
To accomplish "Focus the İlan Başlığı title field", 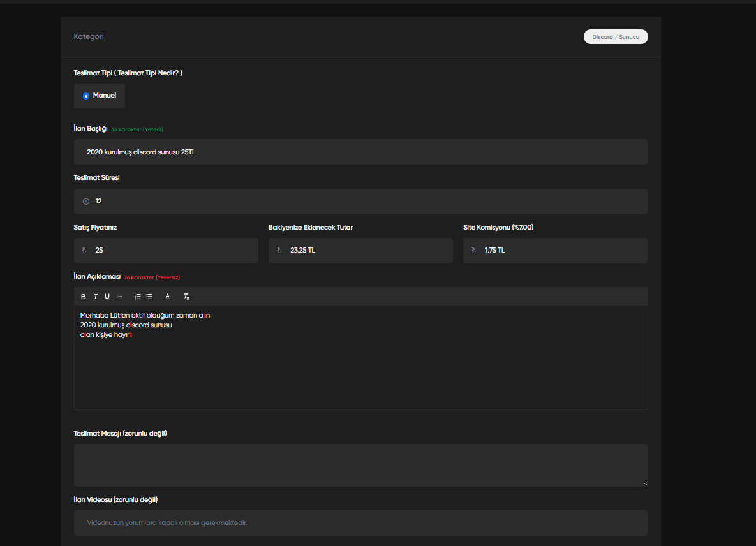I will pyautogui.click(x=360, y=152).
